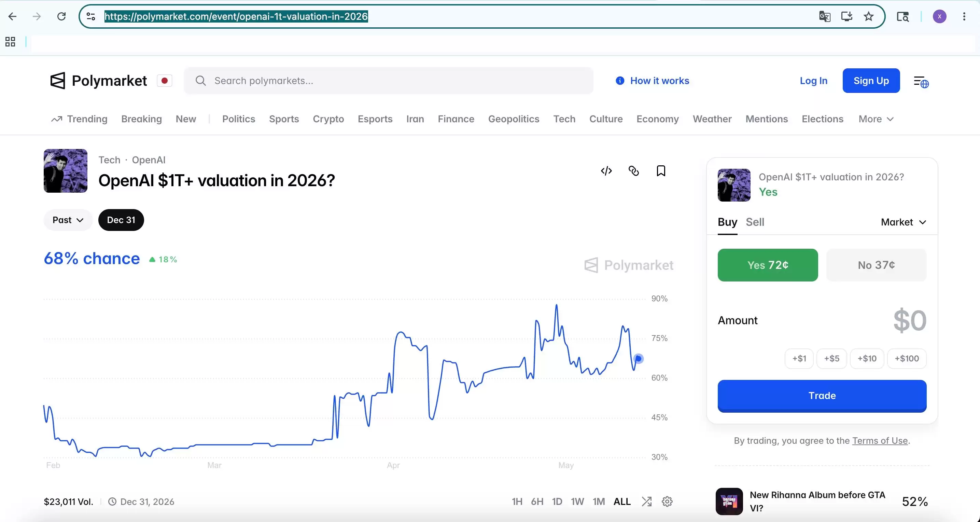The height and width of the screenshot is (522, 980).
Task: Open How it works
Action: coord(659,81)
